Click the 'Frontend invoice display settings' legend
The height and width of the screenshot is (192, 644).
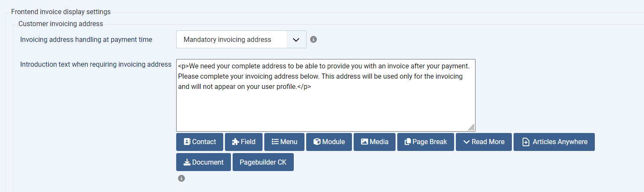61,12
